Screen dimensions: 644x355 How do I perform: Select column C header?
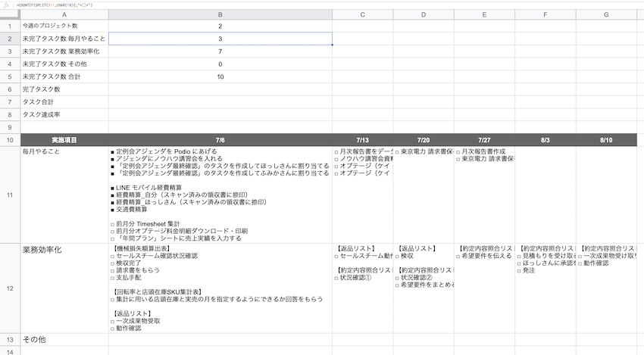(x=362, y=15)
